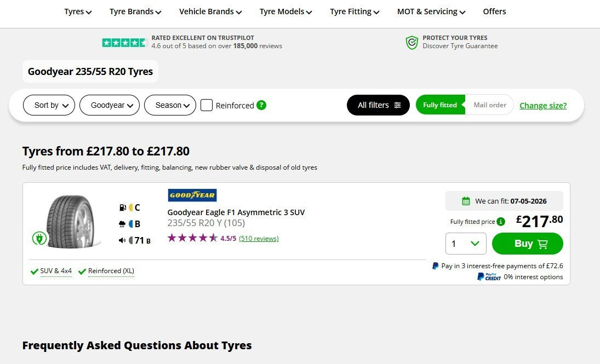Click the wet grip rating B label
This screenshot has width=600, height=364.
(x=138, y=224)
